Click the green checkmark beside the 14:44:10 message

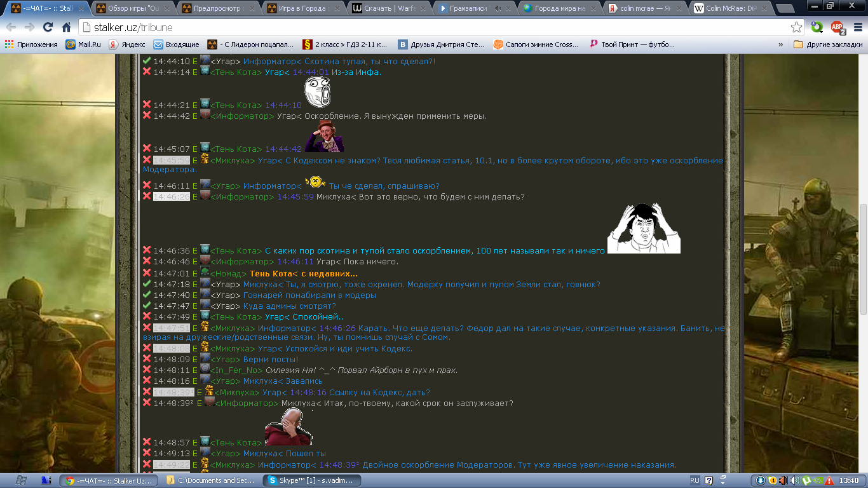click(147, 61)
